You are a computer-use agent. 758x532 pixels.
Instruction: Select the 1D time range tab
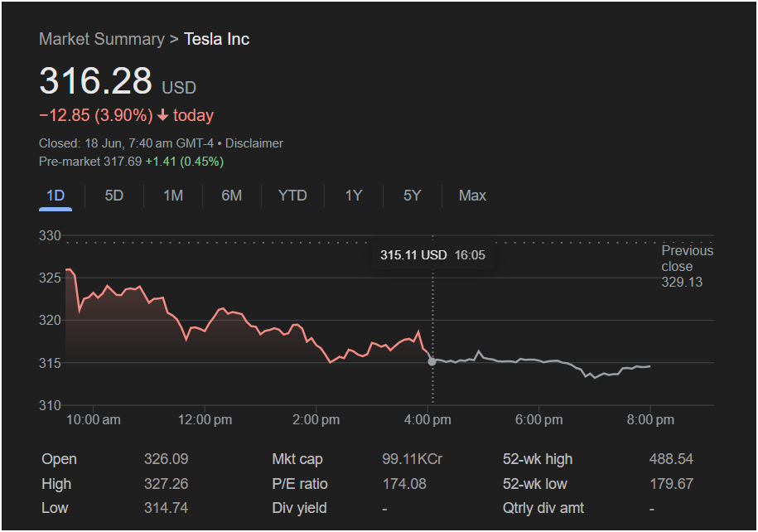(x=56, y=196)
